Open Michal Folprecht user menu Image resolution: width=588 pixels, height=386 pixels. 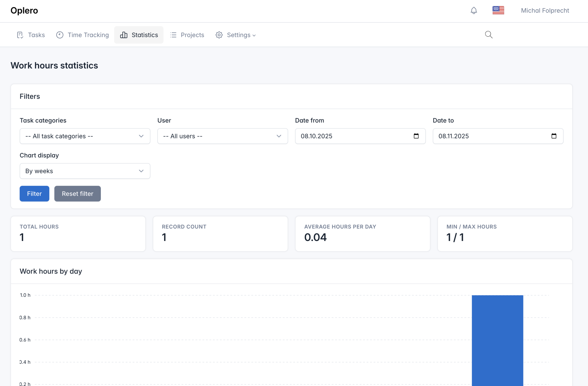(x=545, y=10)
